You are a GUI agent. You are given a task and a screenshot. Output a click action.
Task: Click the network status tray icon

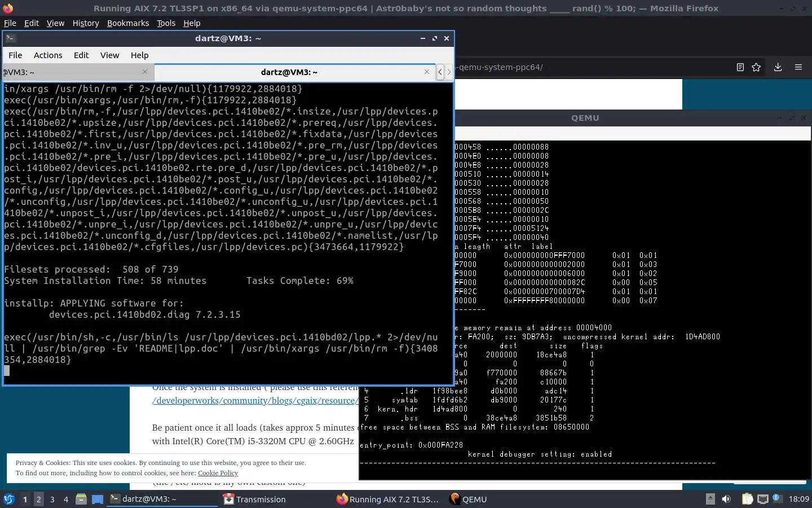[762, 499]
